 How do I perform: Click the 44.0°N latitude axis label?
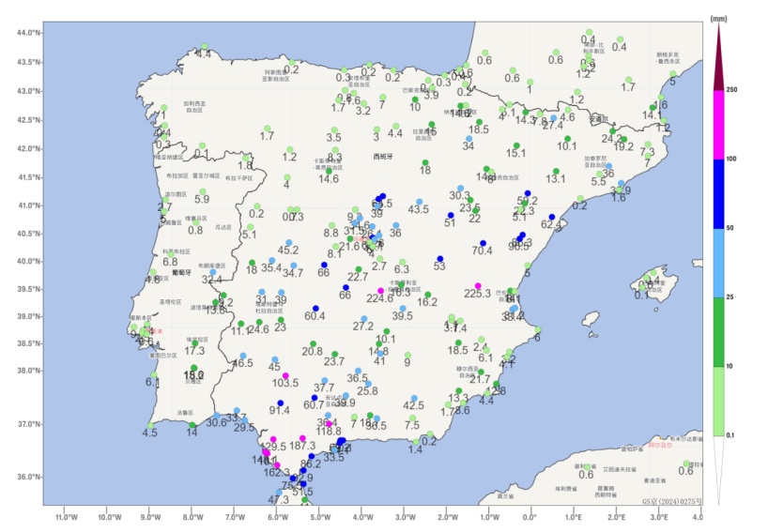point(27,33)
